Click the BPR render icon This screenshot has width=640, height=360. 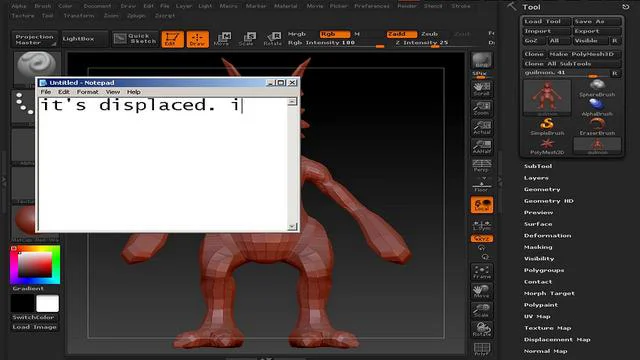pos(482,60)
